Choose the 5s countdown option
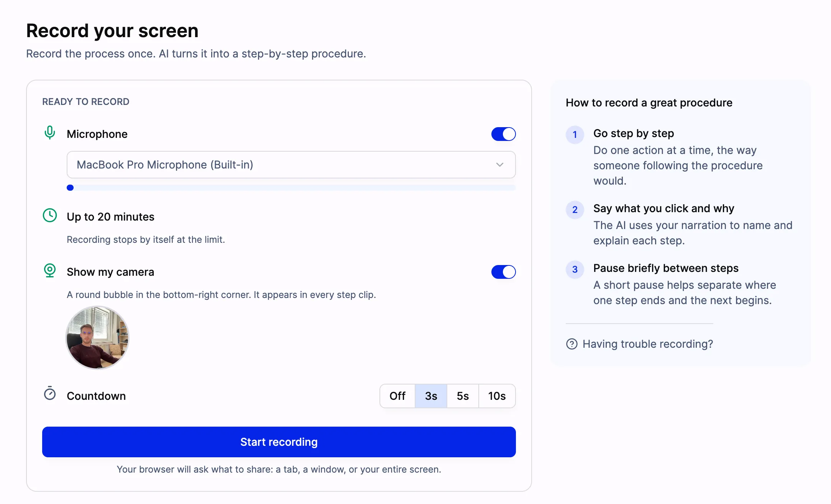 (463, 396)
